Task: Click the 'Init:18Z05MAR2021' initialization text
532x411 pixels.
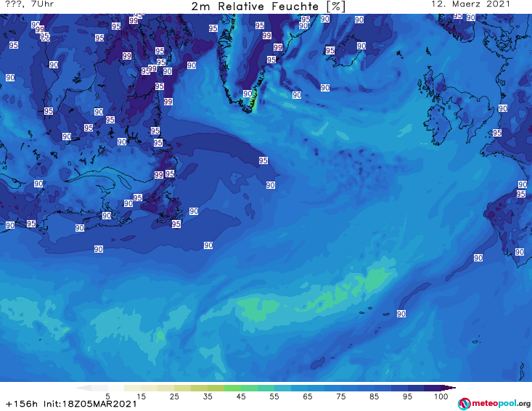Action: coord(90,404)
